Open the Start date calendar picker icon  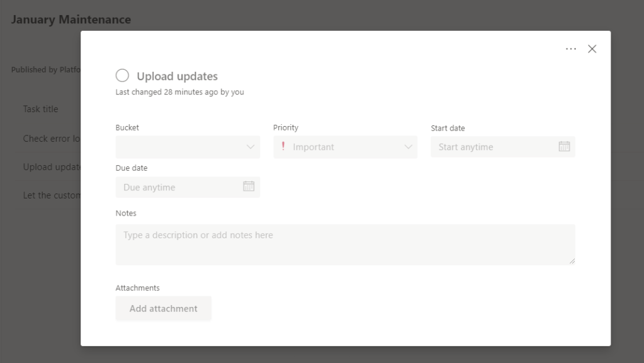564,146
